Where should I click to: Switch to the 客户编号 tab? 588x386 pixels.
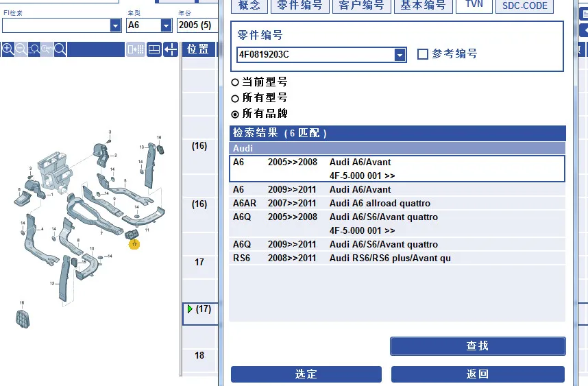tap(361, 5)
